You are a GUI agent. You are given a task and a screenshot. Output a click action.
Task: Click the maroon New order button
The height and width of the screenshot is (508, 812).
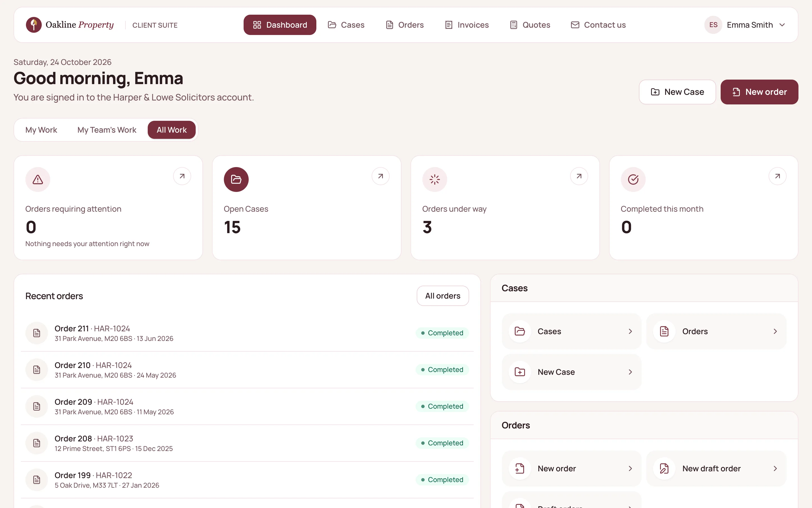pos(759,92)
